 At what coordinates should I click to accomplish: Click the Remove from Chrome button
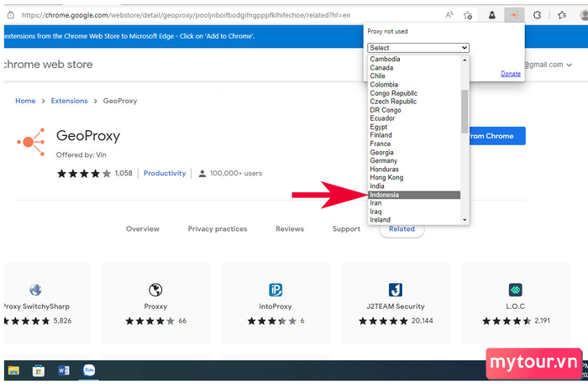497,136
